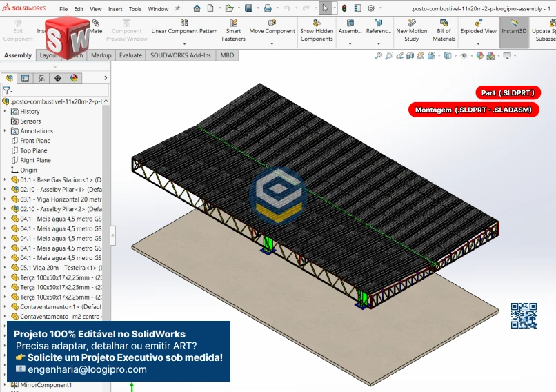Viewport: 556px width, 392px height.
Task: Expand the History tree node
Action: [6, 111]
